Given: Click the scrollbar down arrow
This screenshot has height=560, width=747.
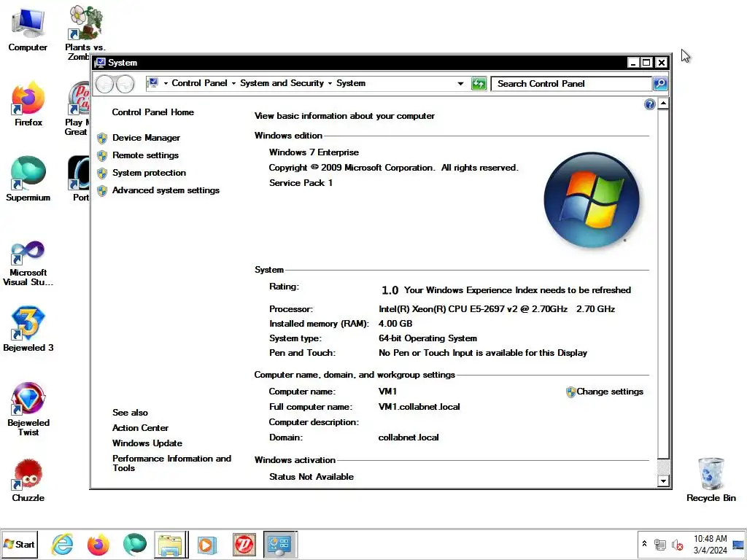Looking at the screenshot, I should [663, 481].
